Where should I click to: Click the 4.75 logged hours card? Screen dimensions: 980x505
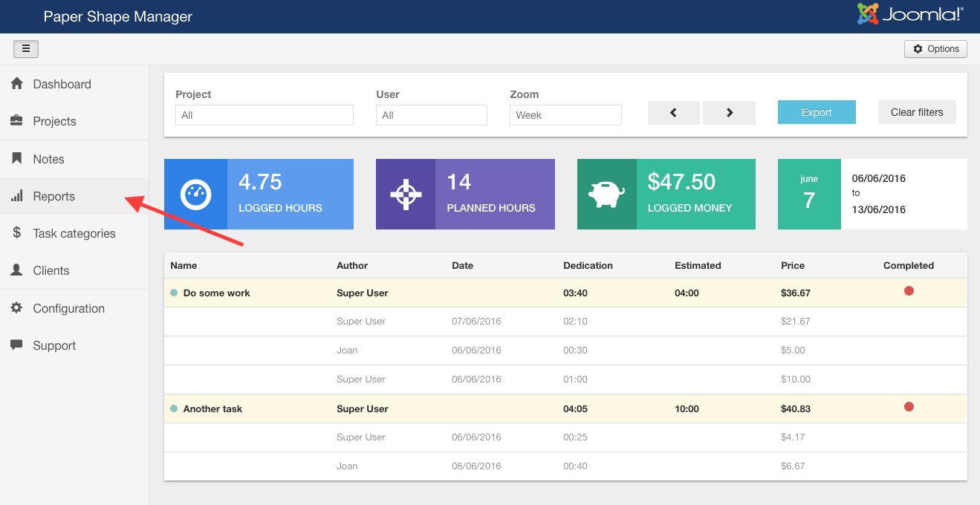[x=259, y=194]
